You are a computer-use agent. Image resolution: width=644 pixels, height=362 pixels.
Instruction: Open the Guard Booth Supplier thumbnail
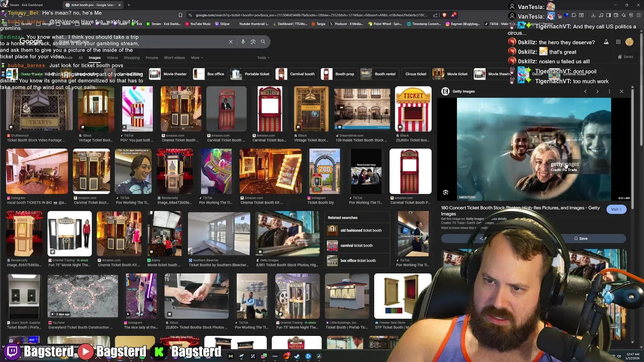coord(24,296)
